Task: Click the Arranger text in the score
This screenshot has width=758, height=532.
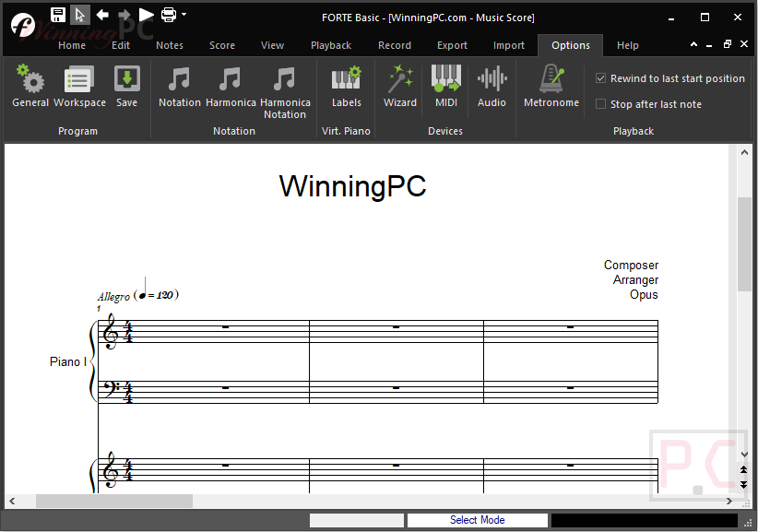Action: click(635, 279)
